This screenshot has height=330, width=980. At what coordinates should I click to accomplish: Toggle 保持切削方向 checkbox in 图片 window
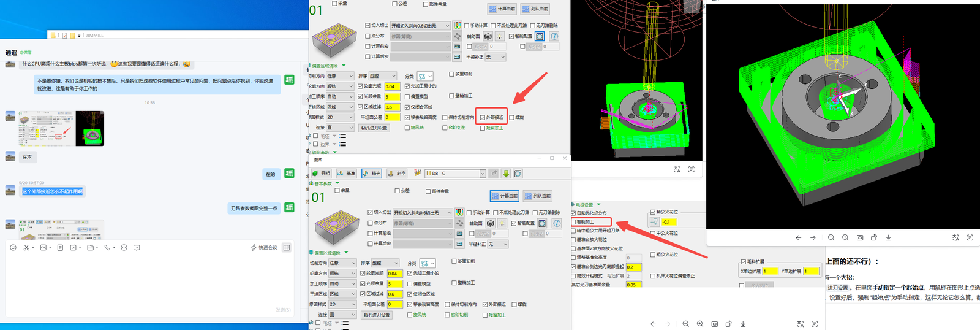pos(446,304)
